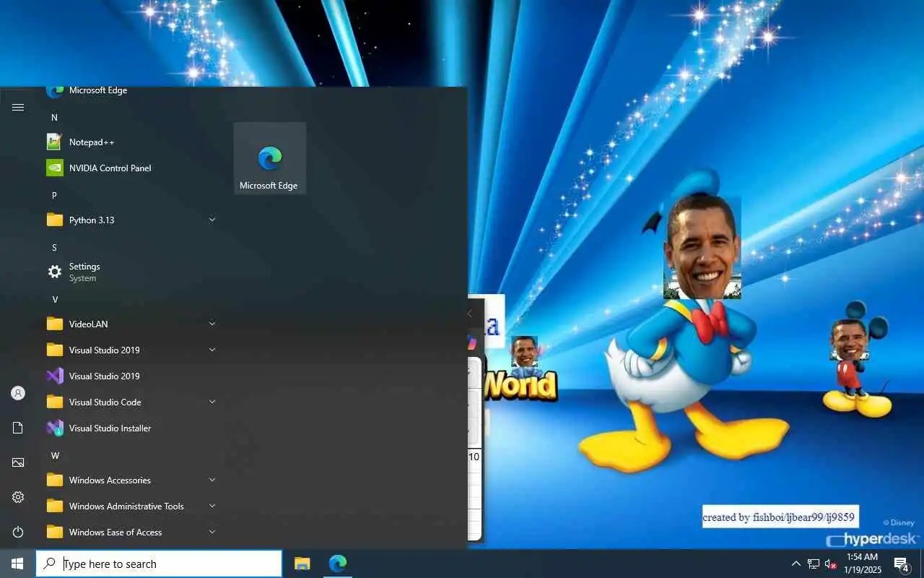This screenshot has width=924, height=578.
Task: Click the Visual Studio Code folder icon
Action: tap(55, 402)
